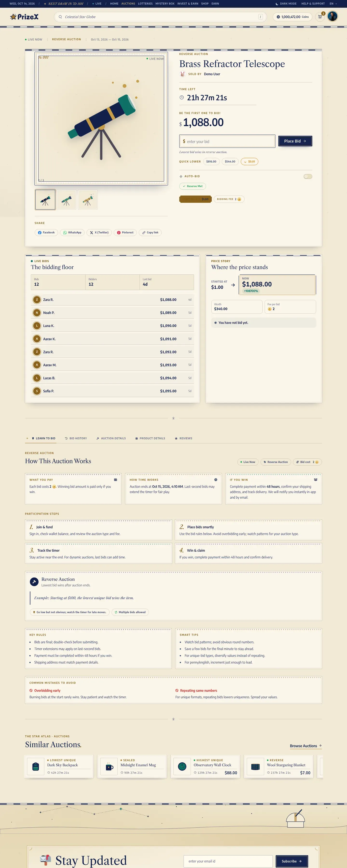Show the Reviews tab
Screen dimensions: 347x868
(184, 438)
